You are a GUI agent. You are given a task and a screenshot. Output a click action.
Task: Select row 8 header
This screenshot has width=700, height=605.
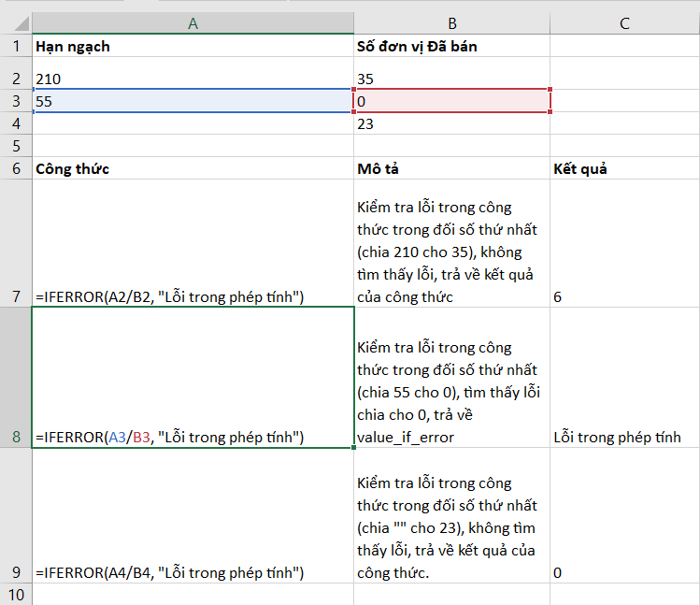pyautogui.click(x=16, y=378)
